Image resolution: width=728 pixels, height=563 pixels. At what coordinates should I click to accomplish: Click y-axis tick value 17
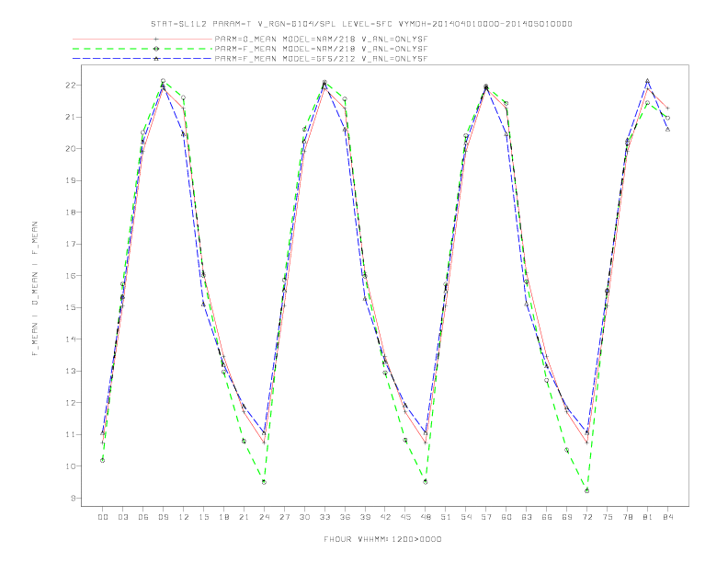point(71,244)
